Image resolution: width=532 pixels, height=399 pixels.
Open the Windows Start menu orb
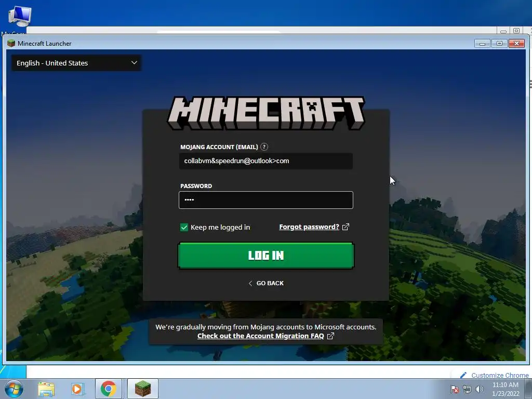(14, 389)
